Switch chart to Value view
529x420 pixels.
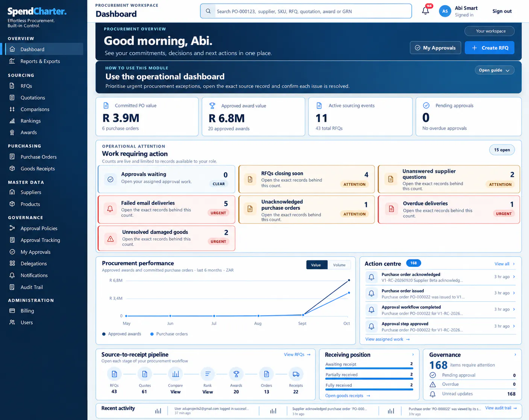[x=316, y=265]
